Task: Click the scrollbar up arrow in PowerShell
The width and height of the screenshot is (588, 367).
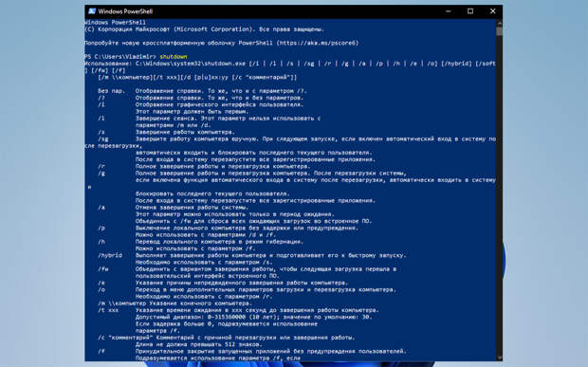Action: tap(499, 23)
